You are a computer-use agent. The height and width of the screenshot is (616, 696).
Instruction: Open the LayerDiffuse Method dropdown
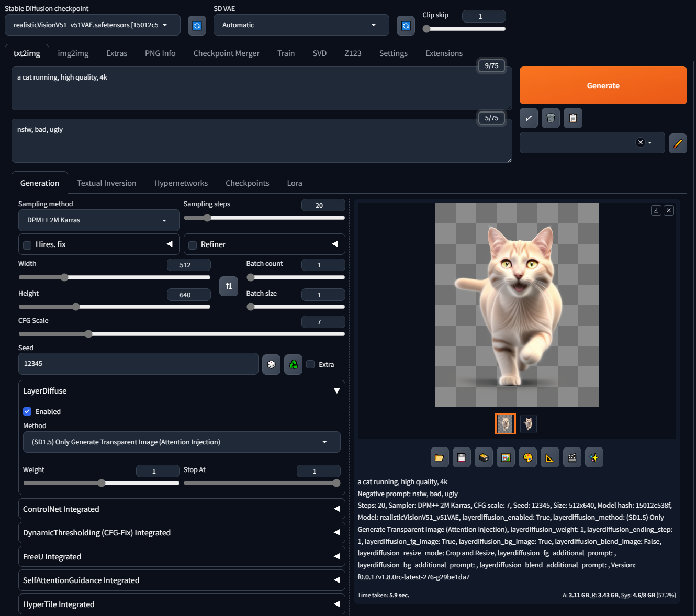click(182, 442)
